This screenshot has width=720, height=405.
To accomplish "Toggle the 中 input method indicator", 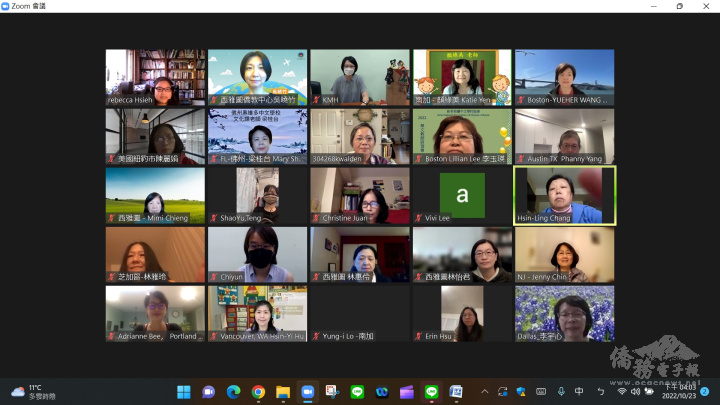I will [579, 391].
